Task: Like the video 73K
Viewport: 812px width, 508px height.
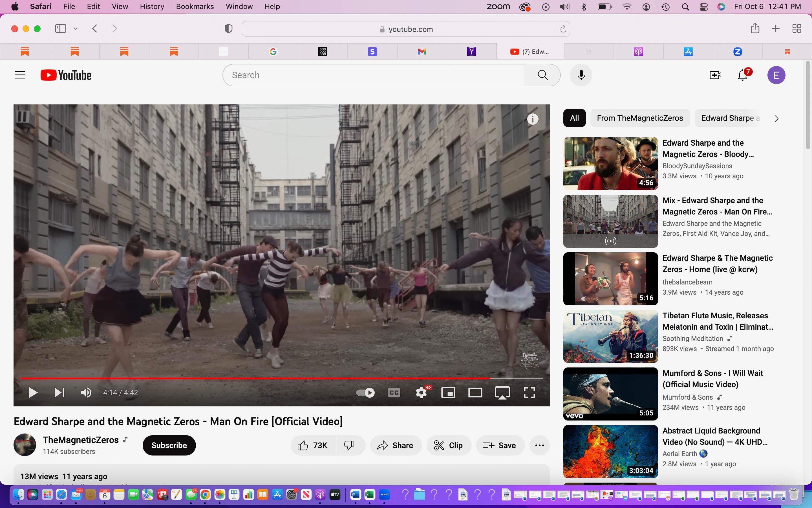Action: pyautogui.click(x=313, y=445)
